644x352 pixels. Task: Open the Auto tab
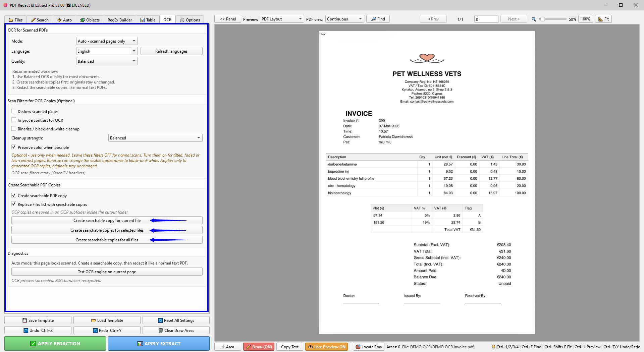pyautogui.click(x=64, y=20)
